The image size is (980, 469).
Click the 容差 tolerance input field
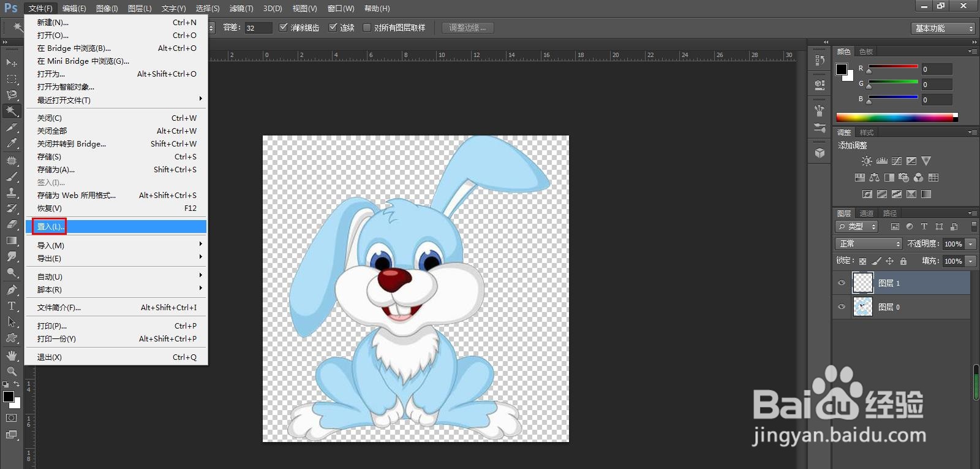click(258, 28)
